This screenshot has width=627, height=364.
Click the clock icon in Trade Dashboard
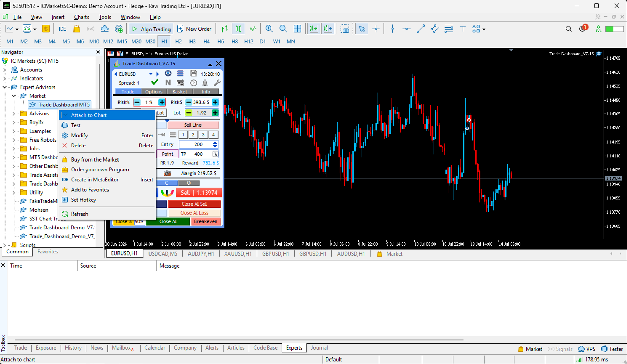coord(194,83)
